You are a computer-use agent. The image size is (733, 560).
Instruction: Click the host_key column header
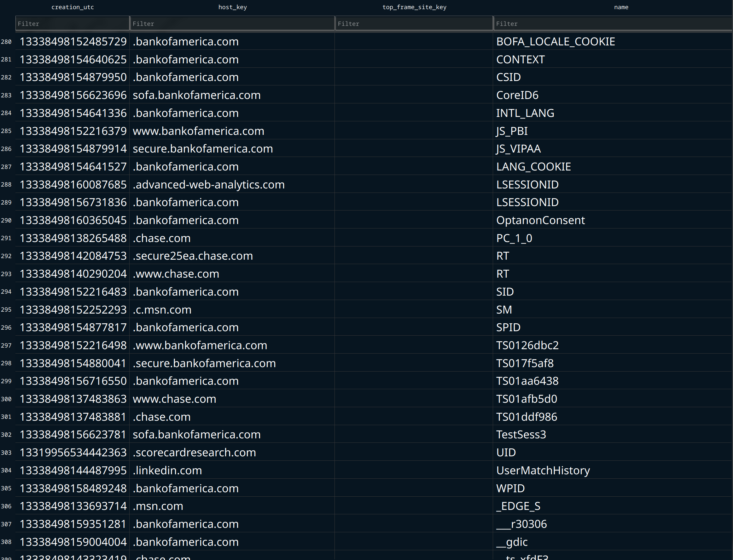click(x=232, y=7)
